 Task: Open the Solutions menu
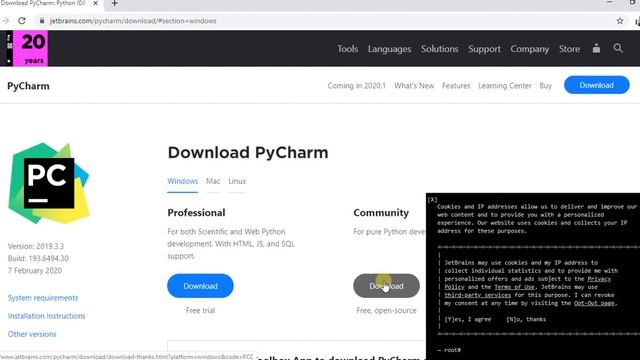click(440, 49)
